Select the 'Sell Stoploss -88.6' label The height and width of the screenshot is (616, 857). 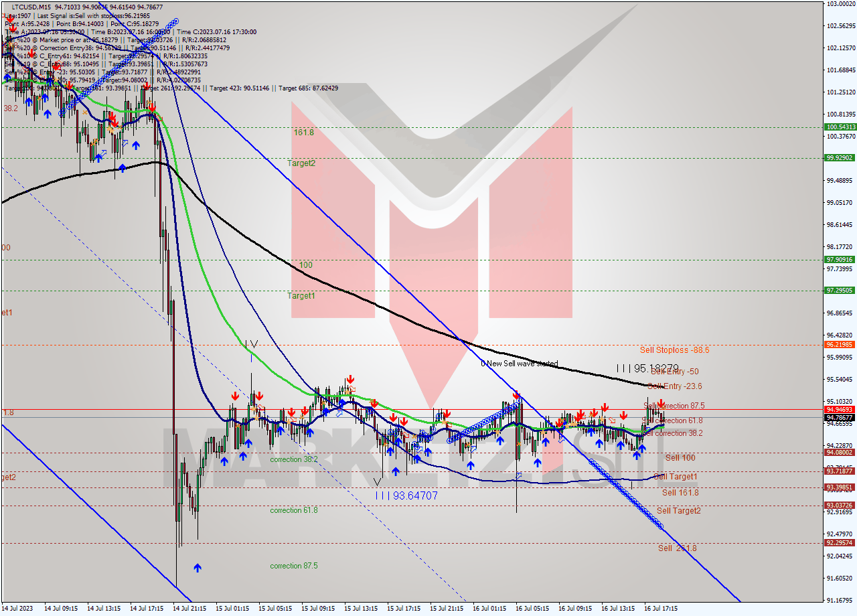(x=674, y=350)
